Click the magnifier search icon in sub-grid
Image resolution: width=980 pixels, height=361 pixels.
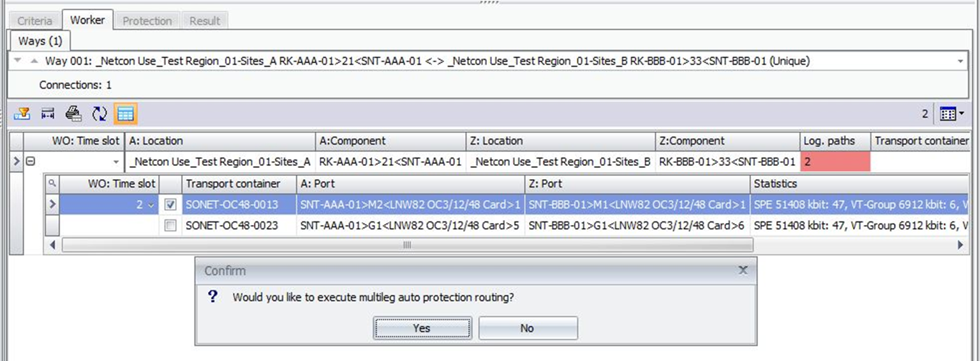click(x=52, y=184)
